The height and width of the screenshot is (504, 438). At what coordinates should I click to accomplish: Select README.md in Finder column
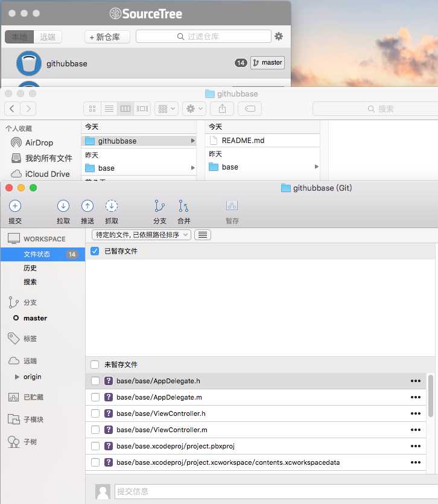click(262, 141)
